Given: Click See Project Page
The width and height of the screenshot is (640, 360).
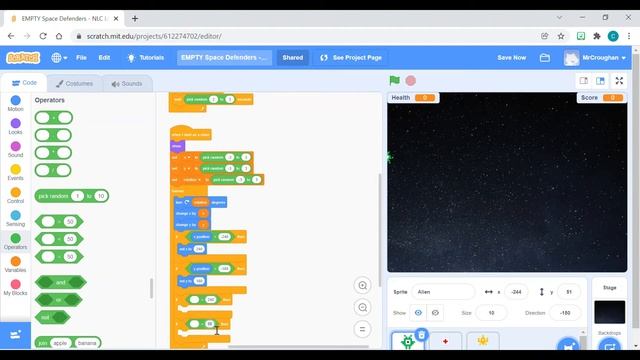Looking at the screenshot, I should coord(351,58).
